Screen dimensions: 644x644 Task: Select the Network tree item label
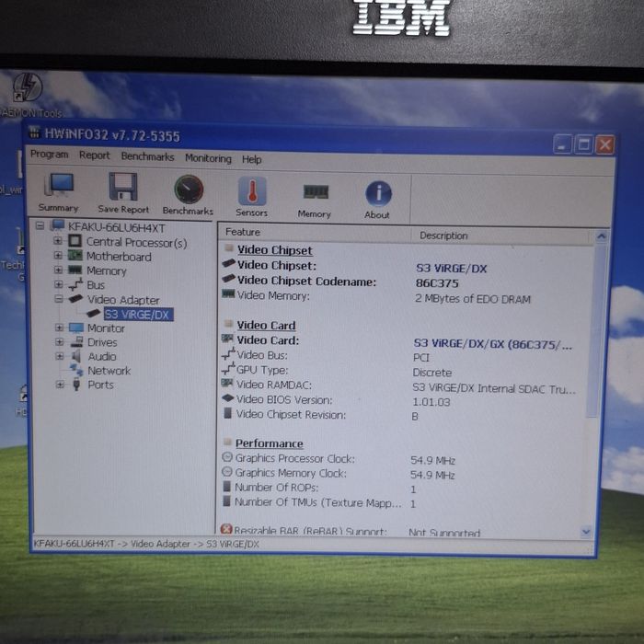[x=109, y=371]
